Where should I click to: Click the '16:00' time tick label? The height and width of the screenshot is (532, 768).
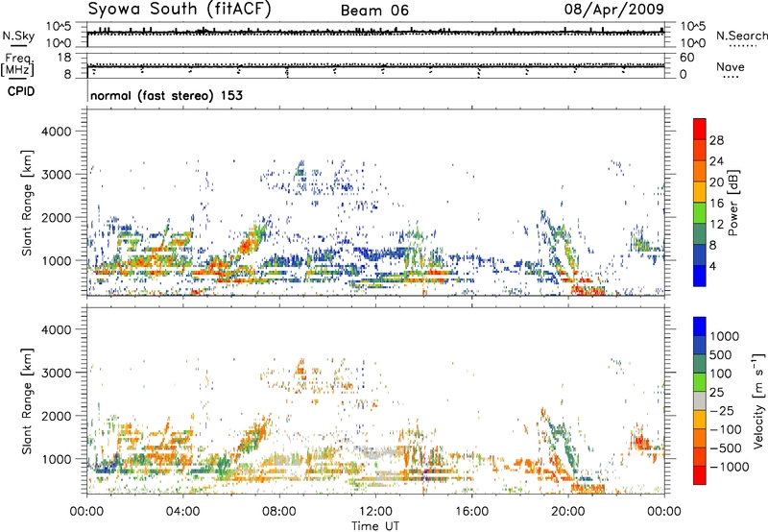(471, 512)
